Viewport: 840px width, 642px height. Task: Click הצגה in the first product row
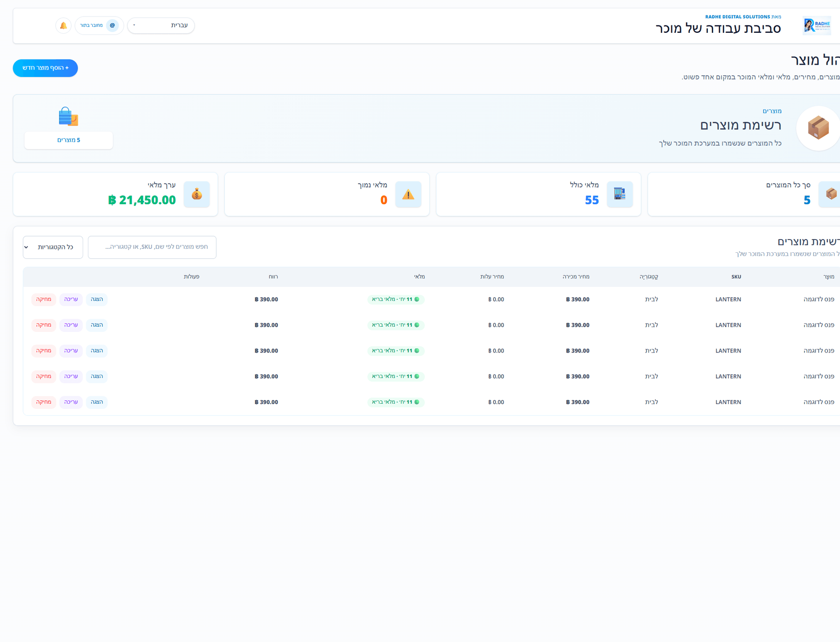pyautogui.click(x=97, y=300)
